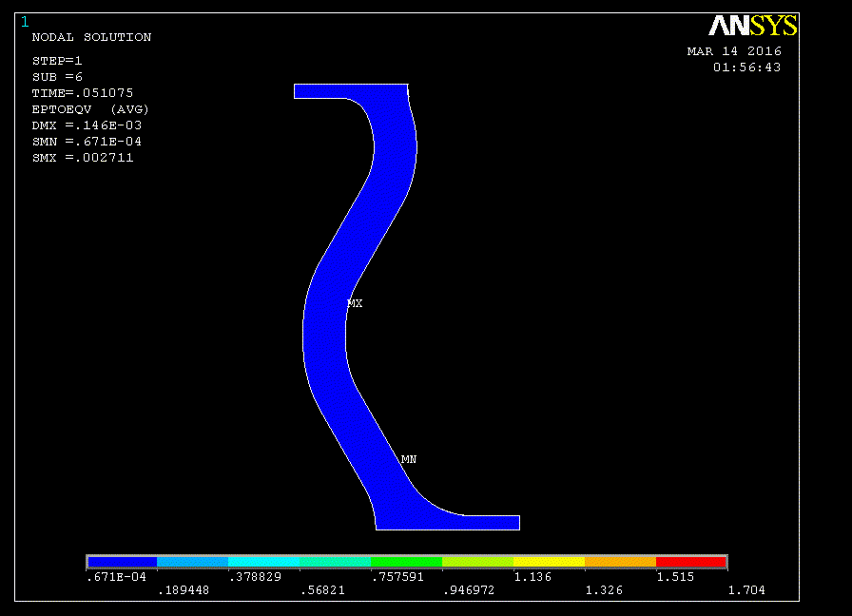The height and width of the screenshot is (616, 852).
Task: Click the orange legend color band
Action: [x=620, y=562]
